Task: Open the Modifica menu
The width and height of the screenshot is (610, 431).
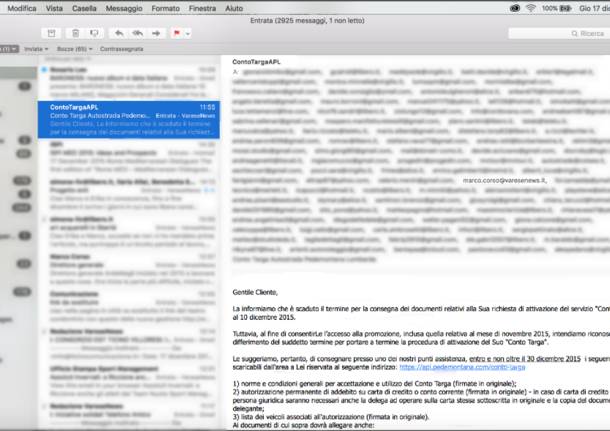Action: click(x=22, y=8)
